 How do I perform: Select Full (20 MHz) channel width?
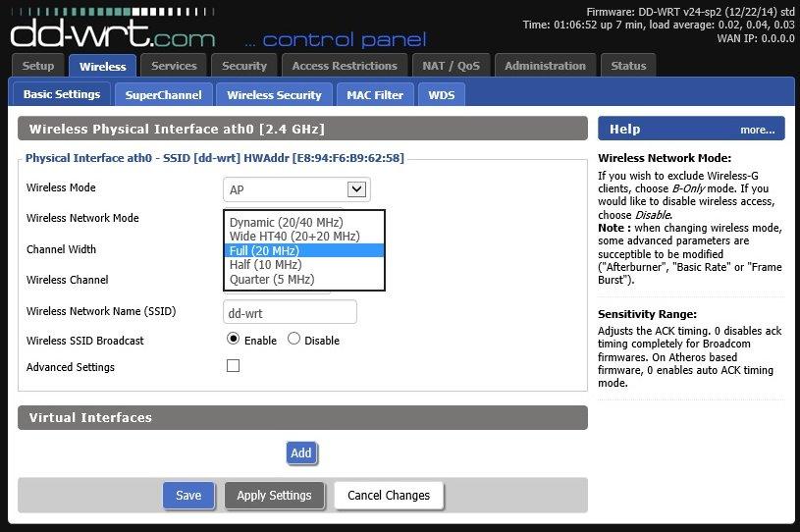coord(303,250)
